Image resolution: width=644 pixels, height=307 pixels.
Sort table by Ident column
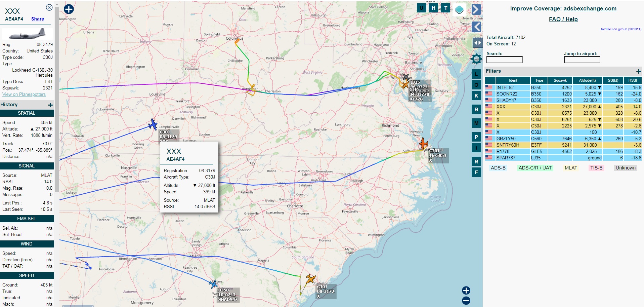pyautogui.click(x=513, y=80)
